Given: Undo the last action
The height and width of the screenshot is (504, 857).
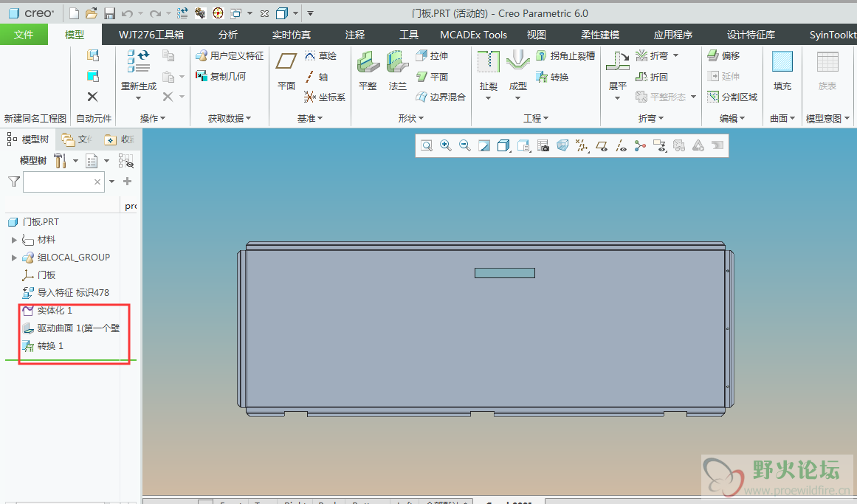Looking at the screenshot, I should pyautogui.click(x=128, y=13).
